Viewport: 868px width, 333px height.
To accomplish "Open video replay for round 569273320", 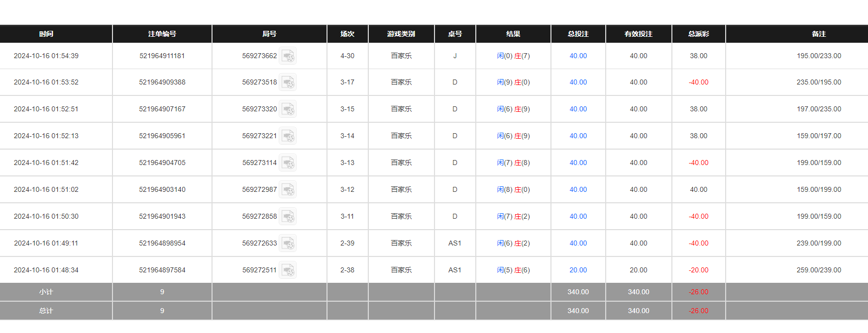I will coord(288,109).
